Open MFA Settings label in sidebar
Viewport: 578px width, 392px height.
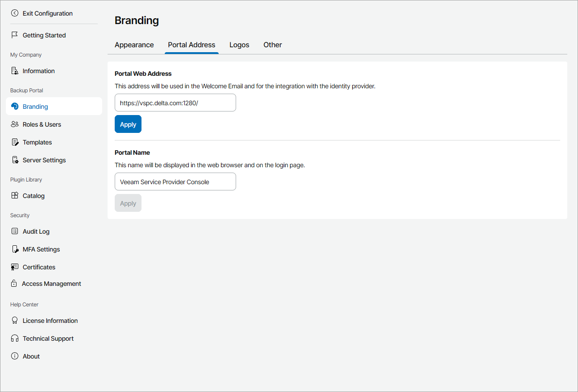[x=42, y=249]
